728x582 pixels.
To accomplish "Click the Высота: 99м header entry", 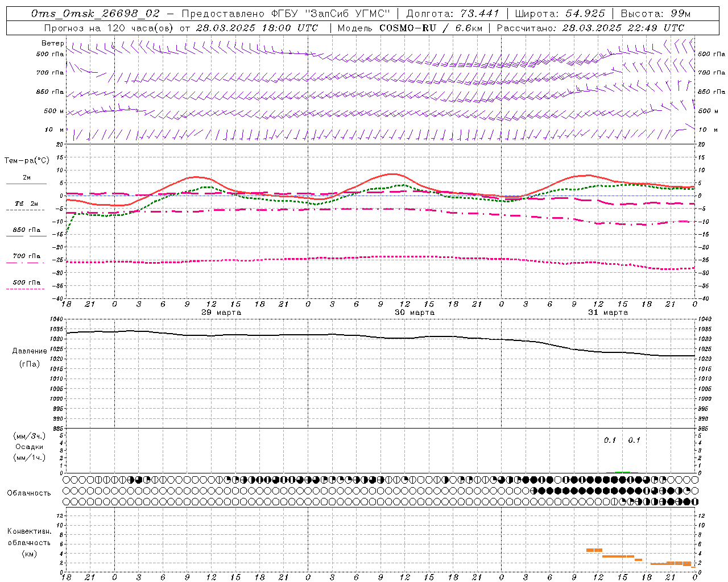I will 656,14.
